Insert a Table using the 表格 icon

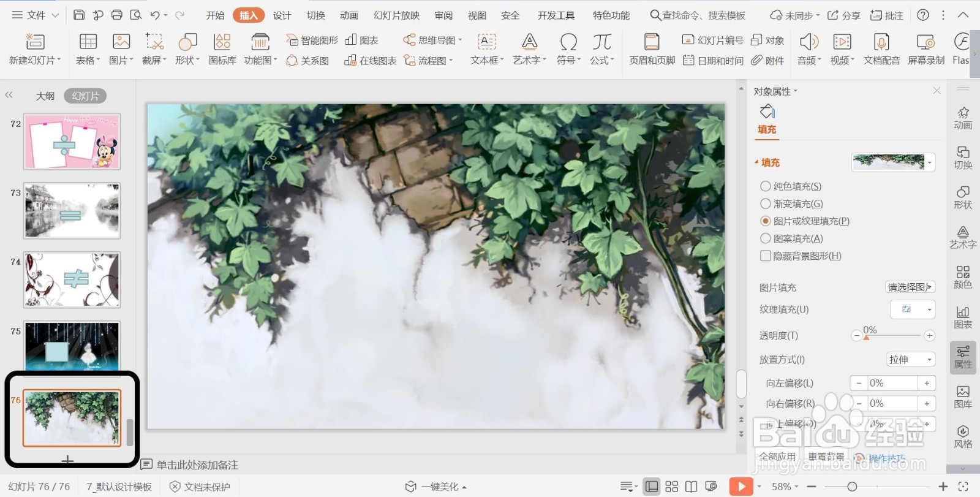(x=88, y=49)
